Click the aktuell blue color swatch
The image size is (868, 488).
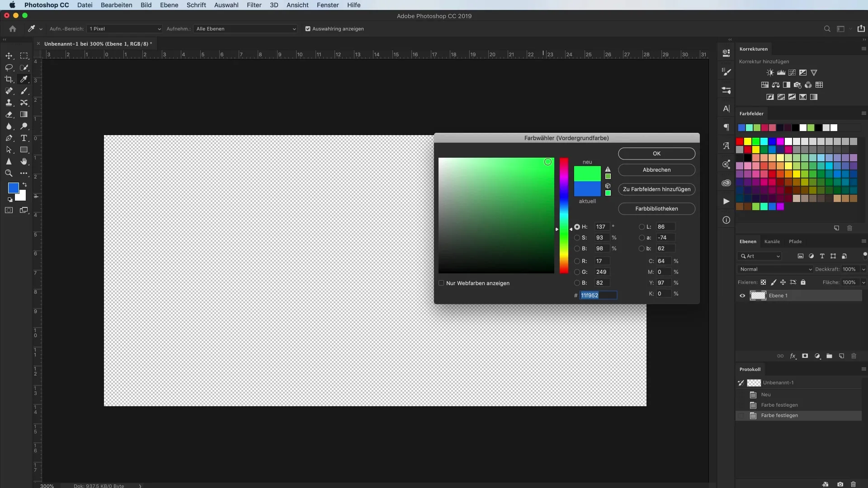click(x=587, y=189)
